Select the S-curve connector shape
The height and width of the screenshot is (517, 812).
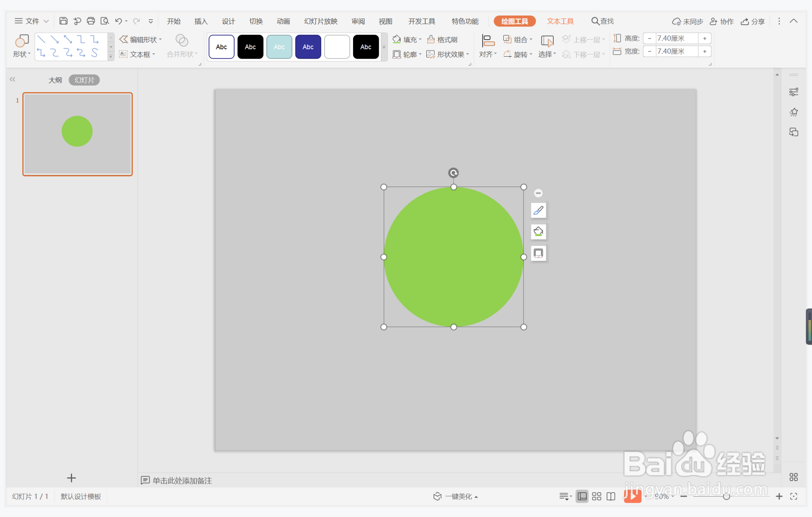coord(94,53)
